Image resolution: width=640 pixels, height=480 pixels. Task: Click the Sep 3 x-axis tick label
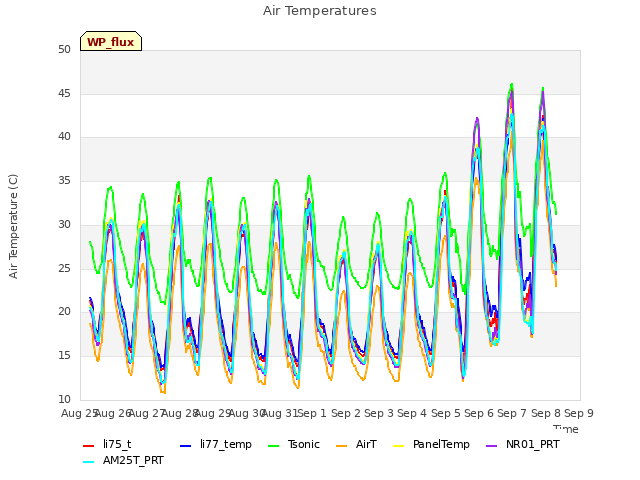point(379,413)
